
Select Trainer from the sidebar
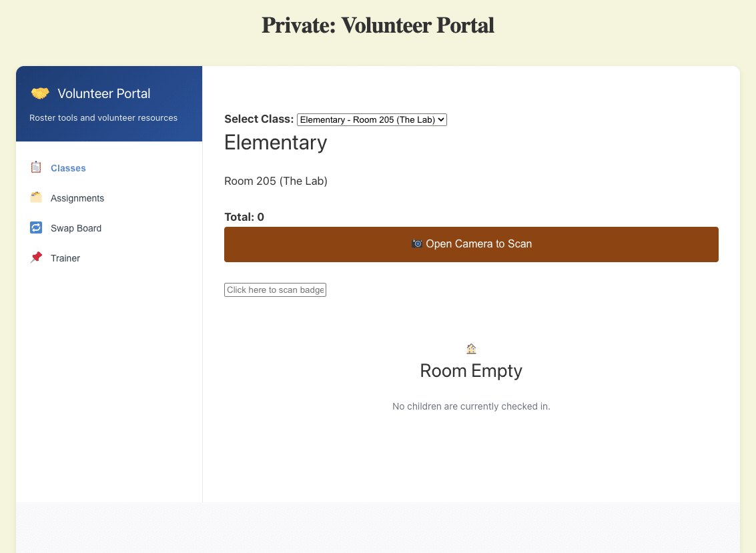pos(65,258)
